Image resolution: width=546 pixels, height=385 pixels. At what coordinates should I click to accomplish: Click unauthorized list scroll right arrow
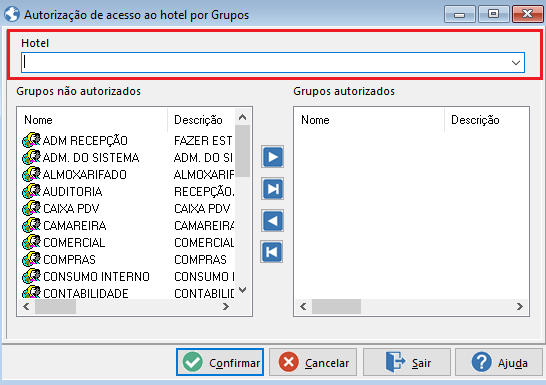pos(226,306)
